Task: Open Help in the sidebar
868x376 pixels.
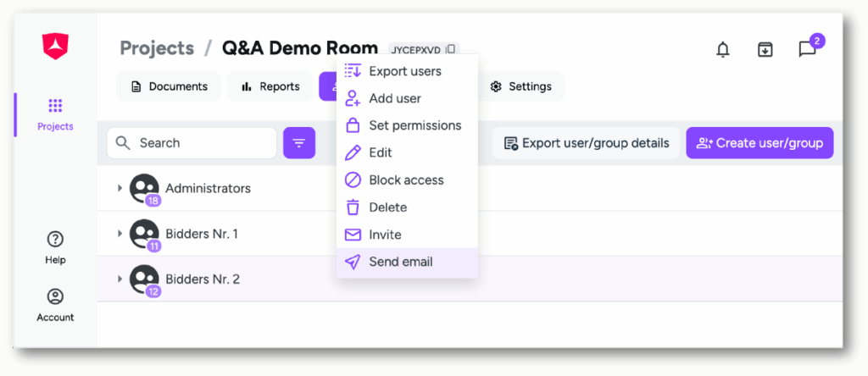Action: [55, 247]
